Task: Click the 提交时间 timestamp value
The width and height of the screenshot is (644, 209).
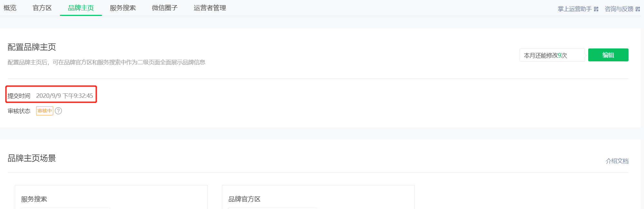Action: [x=64, y=96]
